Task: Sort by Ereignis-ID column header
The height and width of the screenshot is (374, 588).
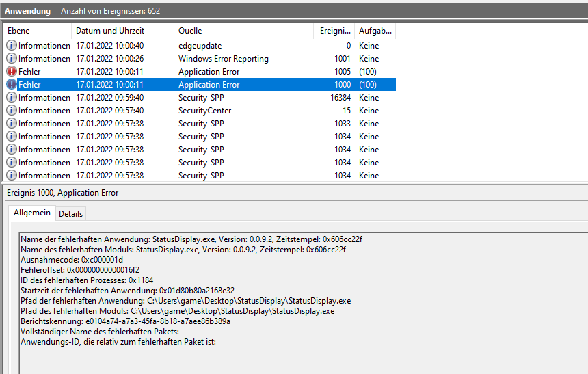Action: pyautogui.click(x=334, y=31)
